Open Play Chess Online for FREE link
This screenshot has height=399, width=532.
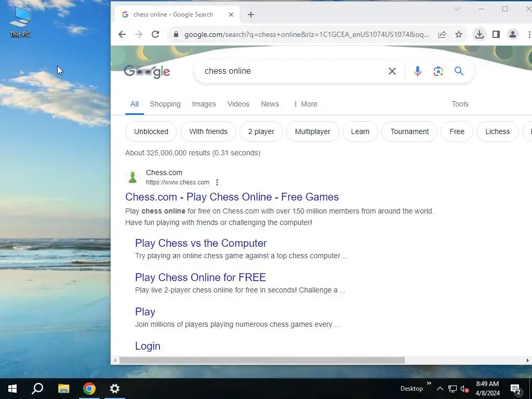[x=201, y=277]
